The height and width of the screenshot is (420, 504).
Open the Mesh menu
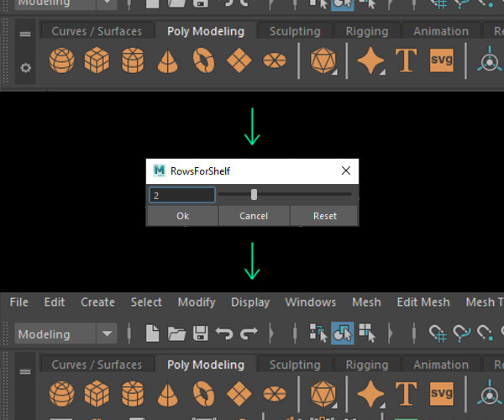[x=366, y=302]
